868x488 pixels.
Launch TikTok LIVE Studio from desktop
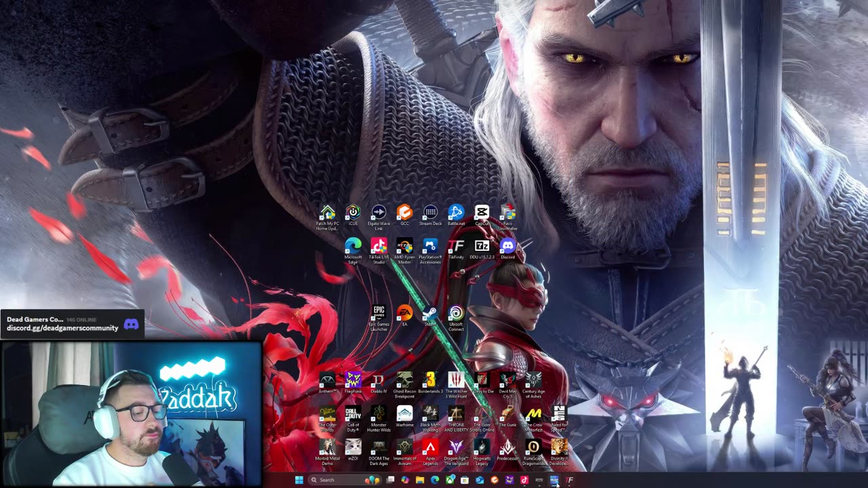pyautogui.click(x=378, y=251)
